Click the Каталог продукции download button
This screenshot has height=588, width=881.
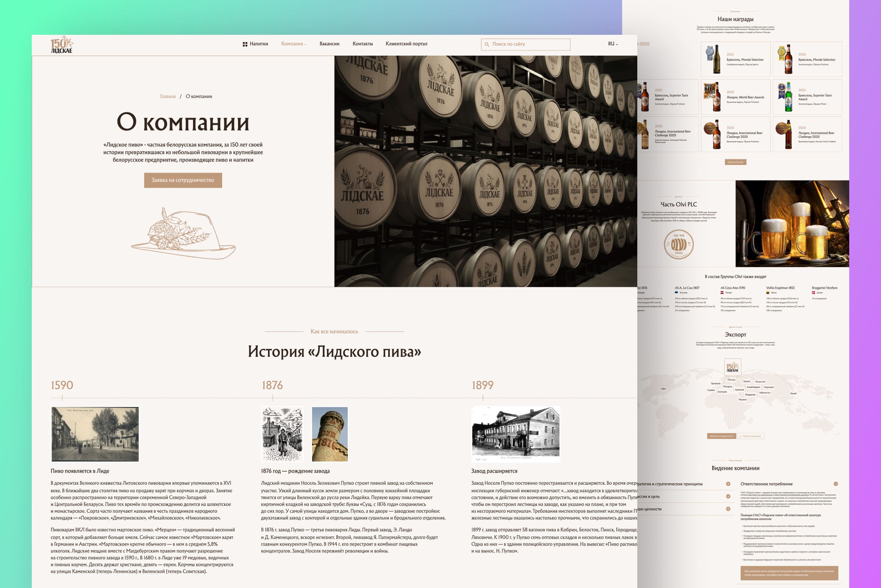pyautogui.click(x=750, y=436)
